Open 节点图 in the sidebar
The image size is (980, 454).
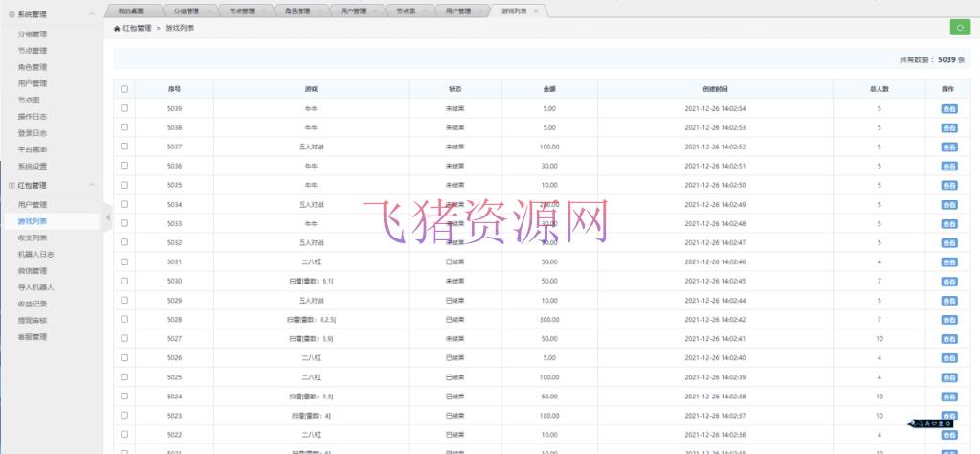[x=29, y=100]
